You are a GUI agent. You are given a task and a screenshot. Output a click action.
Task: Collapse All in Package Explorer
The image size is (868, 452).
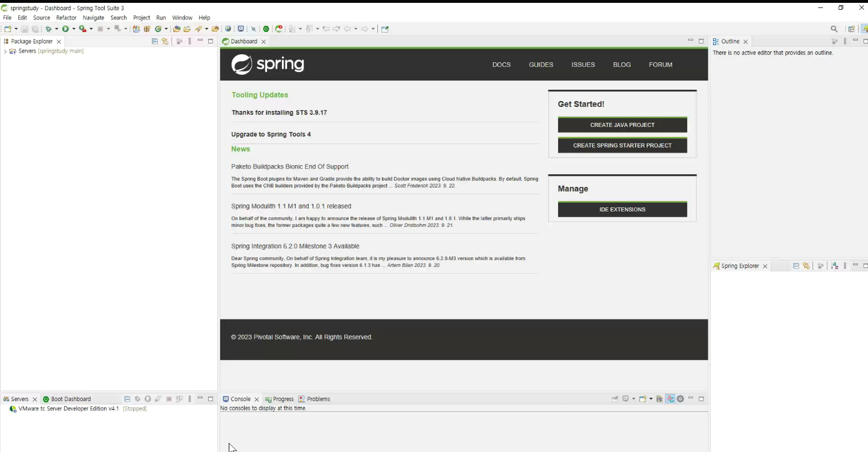pyautogui.click(x=154, y=41)
